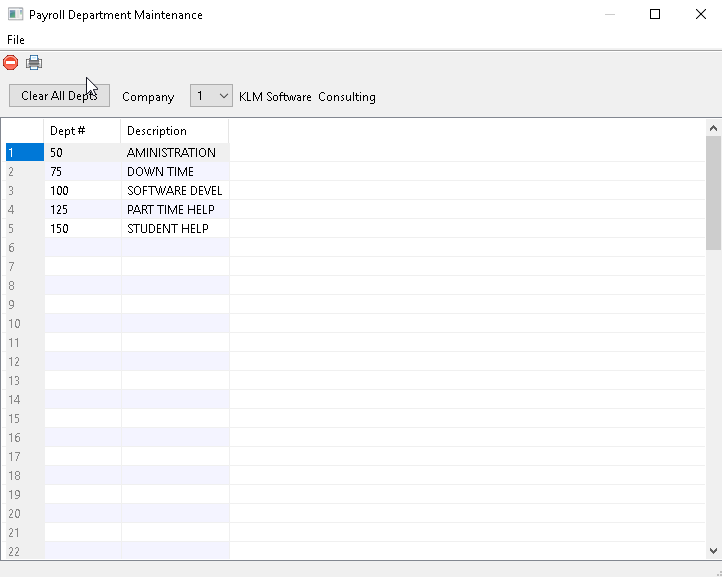Click cell with Dept # 100
The height and width of the screenshot is (577, 722).
point(83,191)
